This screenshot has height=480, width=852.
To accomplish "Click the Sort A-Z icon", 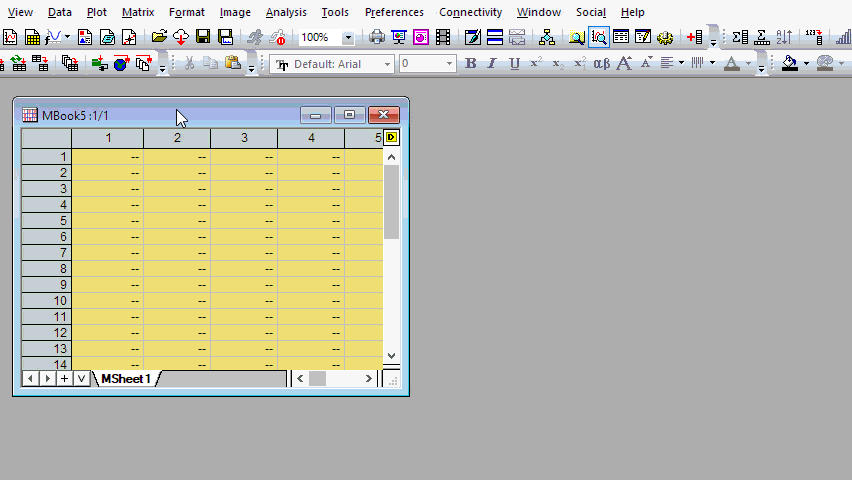I will click(x=784, y=38).
